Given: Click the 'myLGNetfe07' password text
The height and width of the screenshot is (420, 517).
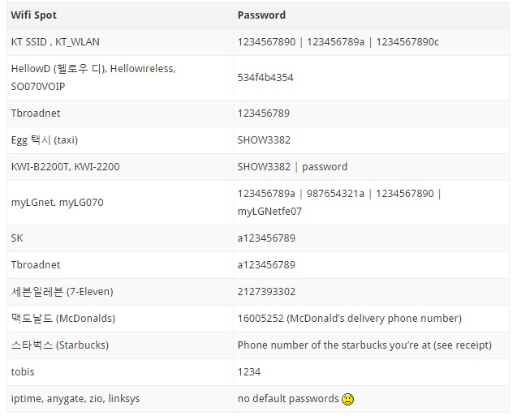Looking at the screenshot, I should click(x=269, y=212).
